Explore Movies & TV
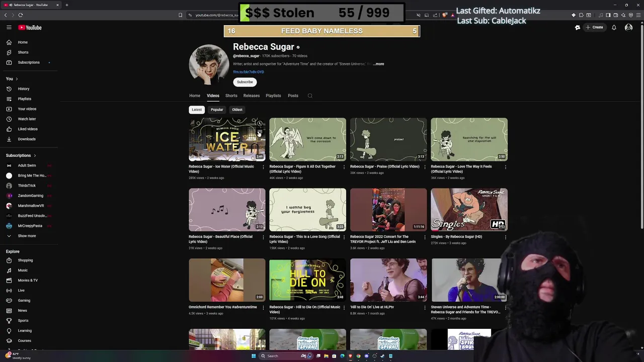644x362 pixels. [29, 281]
